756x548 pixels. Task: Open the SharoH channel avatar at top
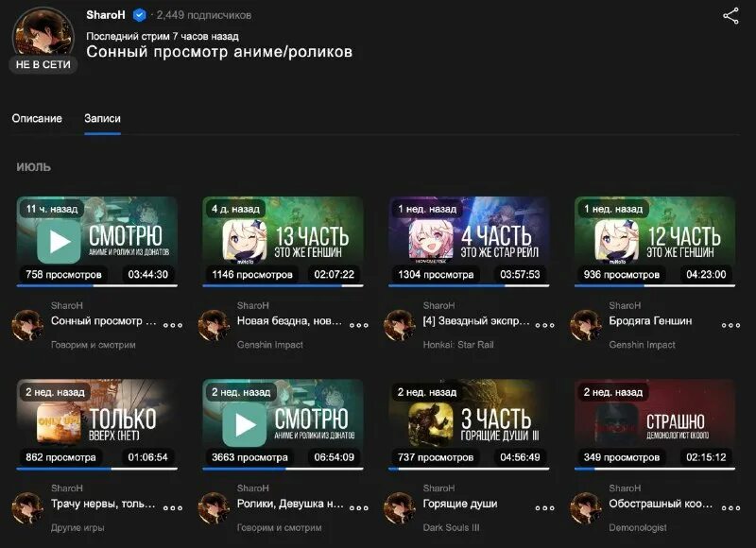[43, 34]
